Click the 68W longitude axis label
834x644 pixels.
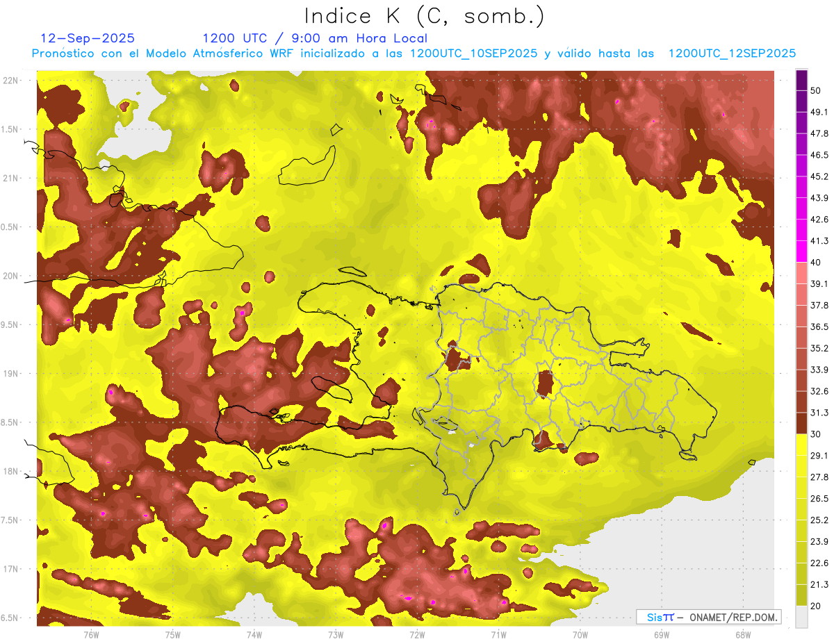pyautogui.click(x=742, y=634)
